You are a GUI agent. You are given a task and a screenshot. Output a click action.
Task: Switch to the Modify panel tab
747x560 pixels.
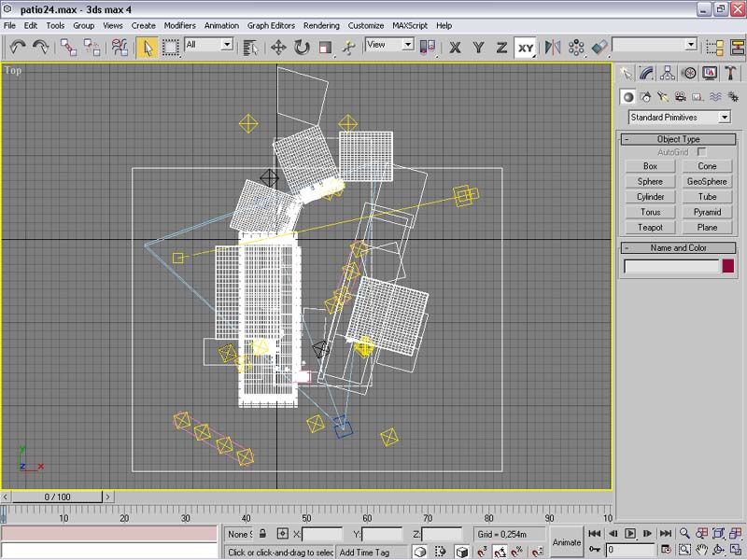pos(646,73)
